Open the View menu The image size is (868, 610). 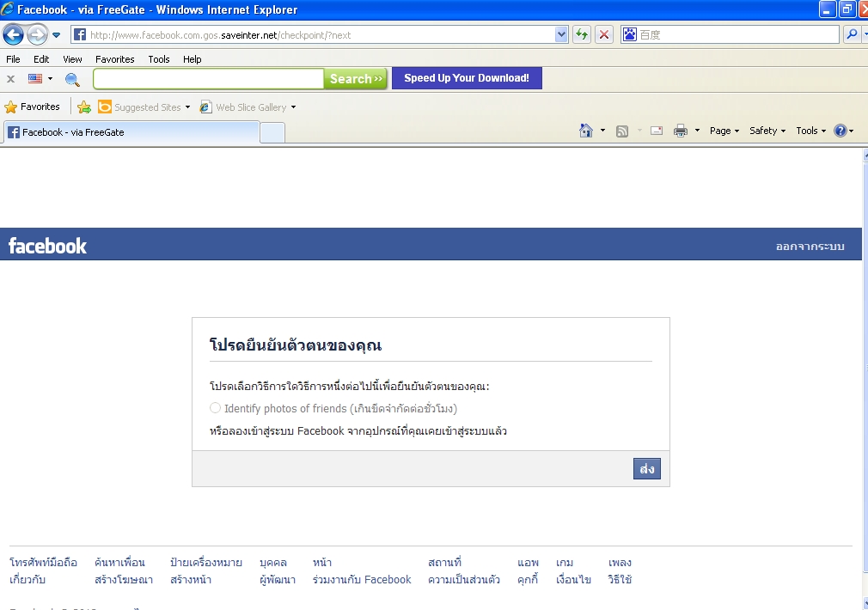click(x=72, y=59)
